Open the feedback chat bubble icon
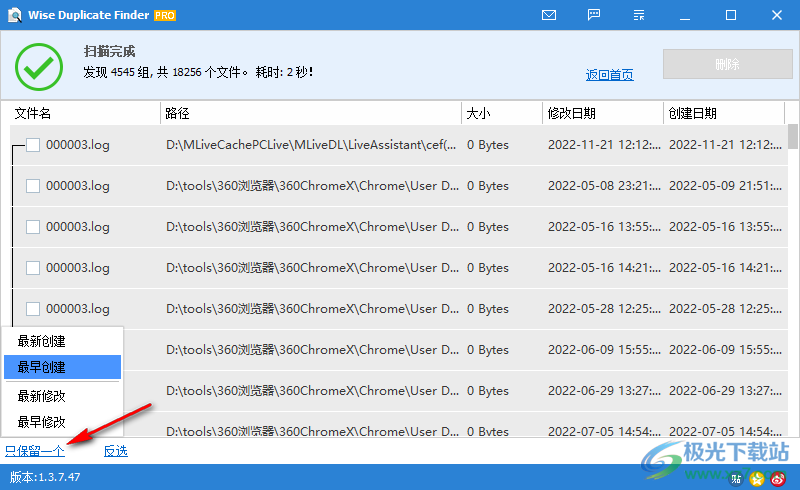 coord(594,15)
